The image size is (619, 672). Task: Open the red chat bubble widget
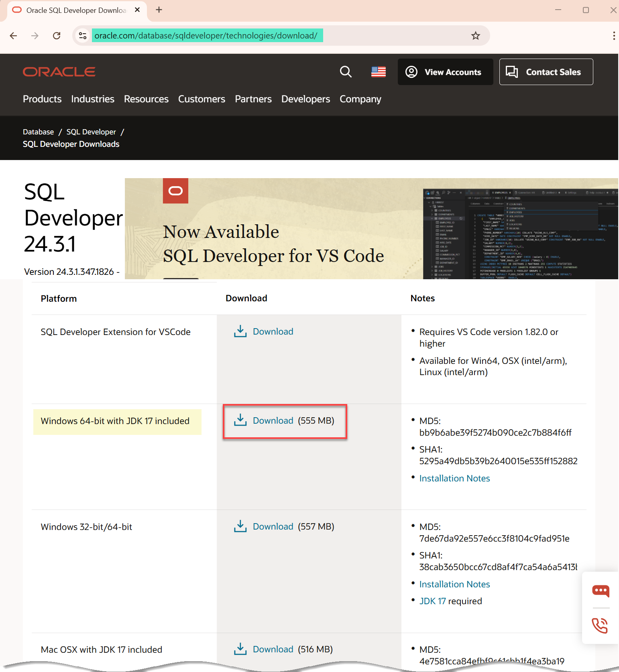coord(600,591)
